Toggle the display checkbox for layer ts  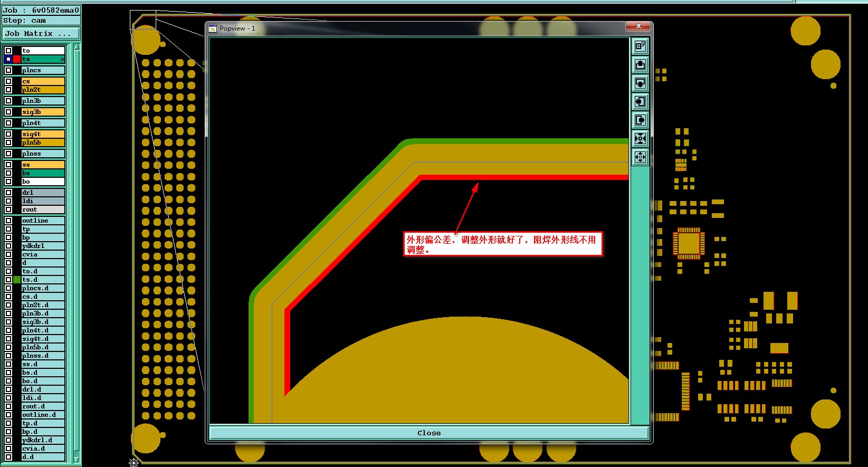click(x=8, y=59)
